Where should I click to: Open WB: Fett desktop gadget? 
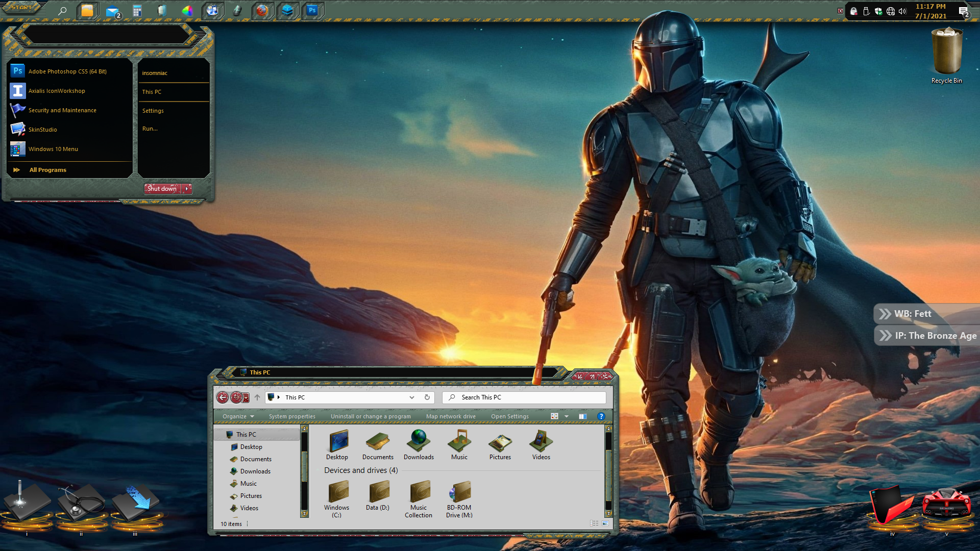[926, 314]
